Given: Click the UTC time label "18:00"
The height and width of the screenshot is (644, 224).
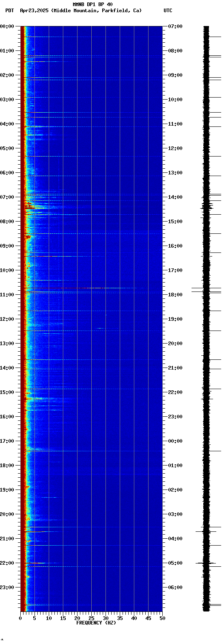Looking at the screenshot, I should point(175,295).
